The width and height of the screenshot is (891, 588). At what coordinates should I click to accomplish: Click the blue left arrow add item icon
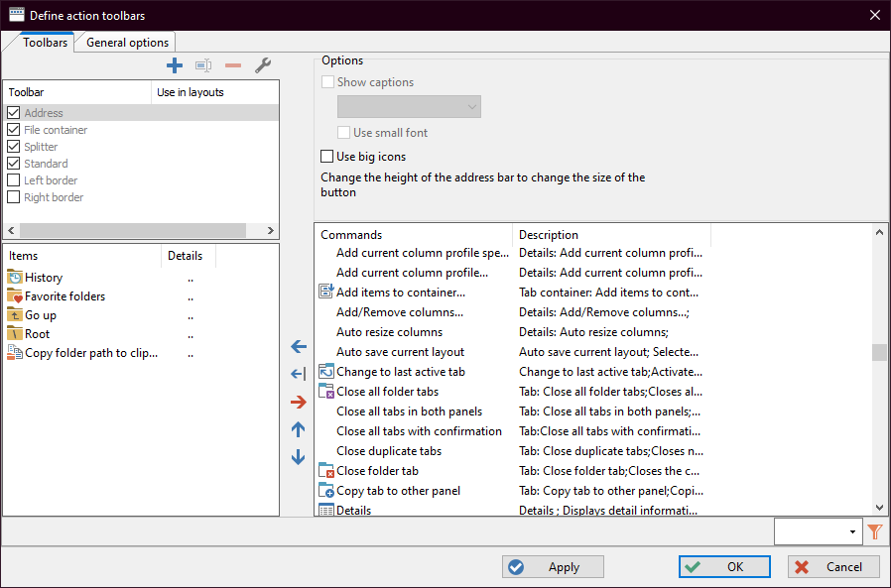(298, 347)
